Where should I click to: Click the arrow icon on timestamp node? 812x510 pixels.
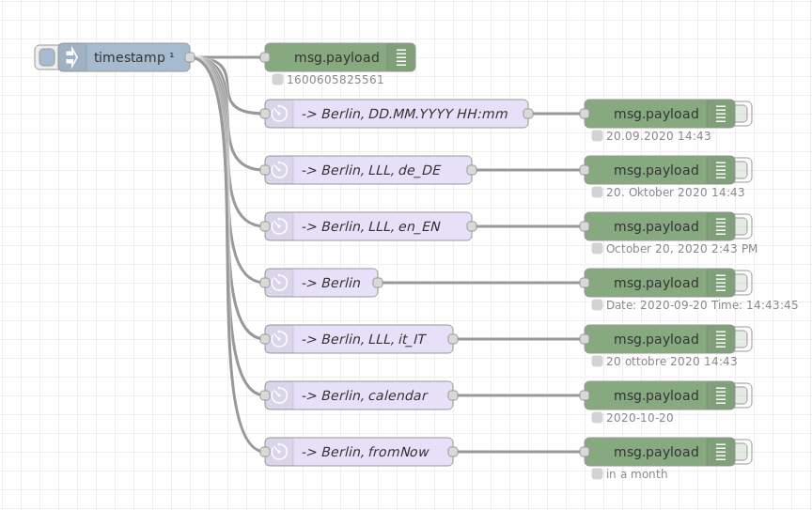[x=72, y=57]
